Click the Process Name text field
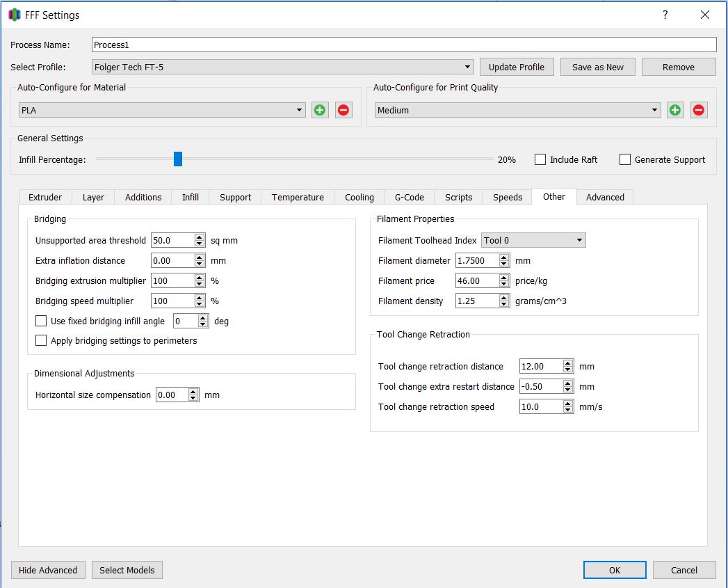728x588 pixels. (x=403, y=45)
